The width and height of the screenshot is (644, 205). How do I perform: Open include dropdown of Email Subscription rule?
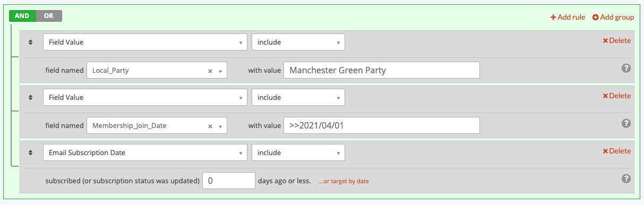(298, 152)
